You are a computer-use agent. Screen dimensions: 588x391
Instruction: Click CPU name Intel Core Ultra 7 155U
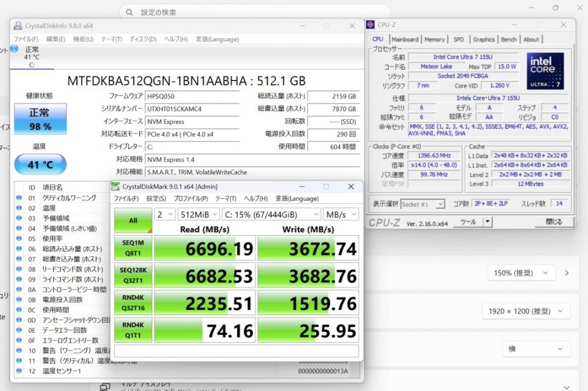[463, 57]
